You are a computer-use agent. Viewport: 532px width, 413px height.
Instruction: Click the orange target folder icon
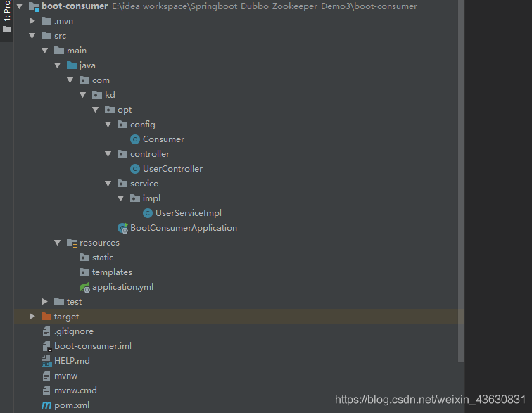46,317
